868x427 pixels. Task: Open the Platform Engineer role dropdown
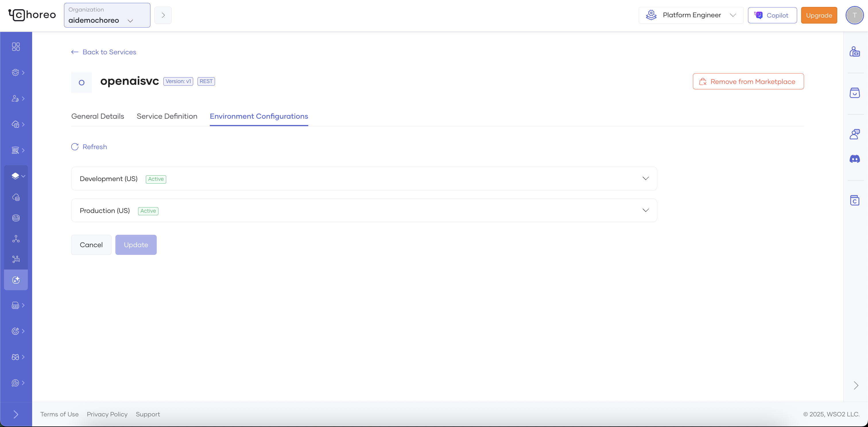pyautogui.click(x=691, y=15)
